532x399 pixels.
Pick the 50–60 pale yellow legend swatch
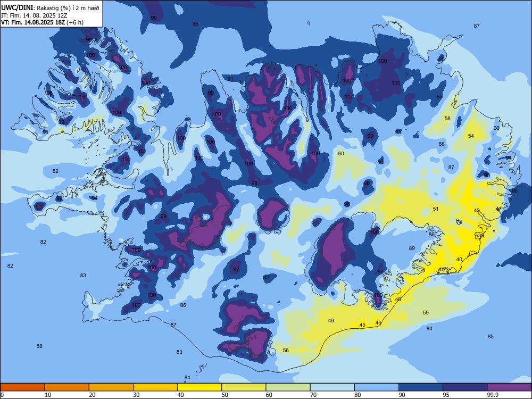point(244,387)
